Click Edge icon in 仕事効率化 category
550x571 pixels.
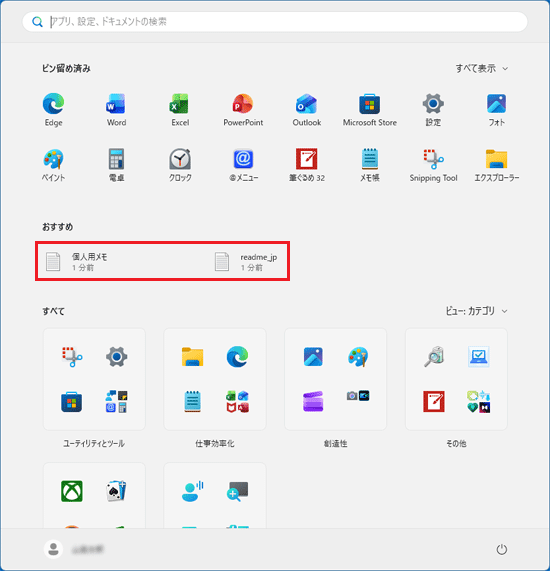237,357
